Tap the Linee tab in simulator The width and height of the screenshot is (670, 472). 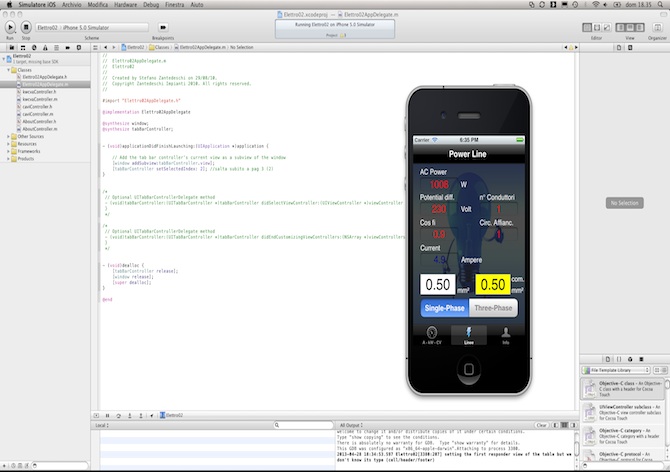(469, 335)
